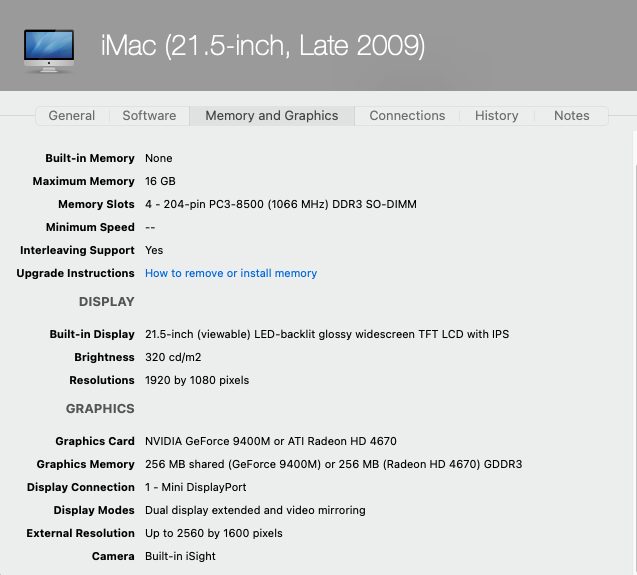
Task: Switch to the General tab
Action: (72, 116)
